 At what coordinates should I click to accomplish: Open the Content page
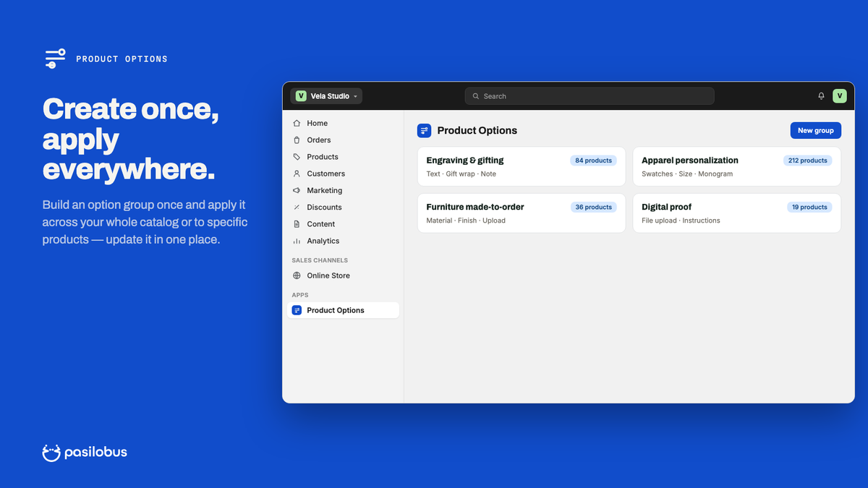pos(343,224)
